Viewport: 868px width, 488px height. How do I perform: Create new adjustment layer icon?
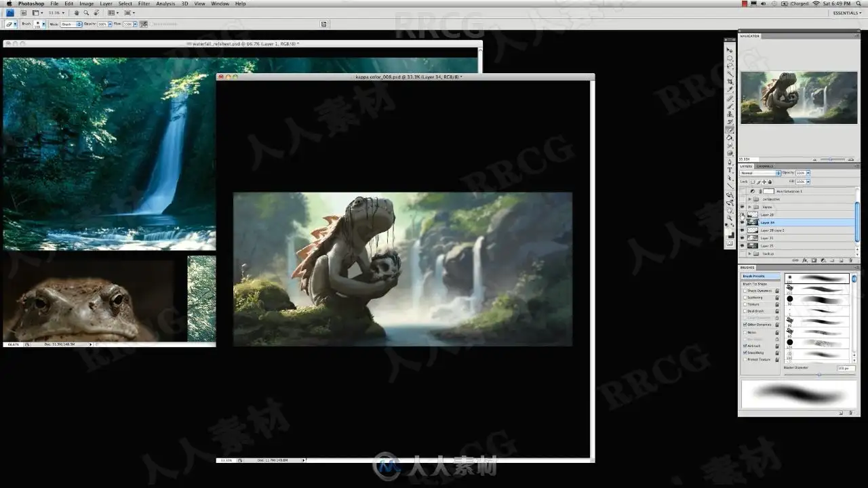[823, 260]
